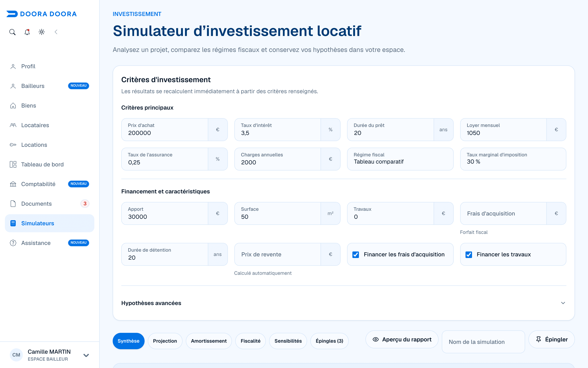Uncheck Financer les frais d'acquisition
The height and width of the screenshot is (368, 588).
pos(356,255)
